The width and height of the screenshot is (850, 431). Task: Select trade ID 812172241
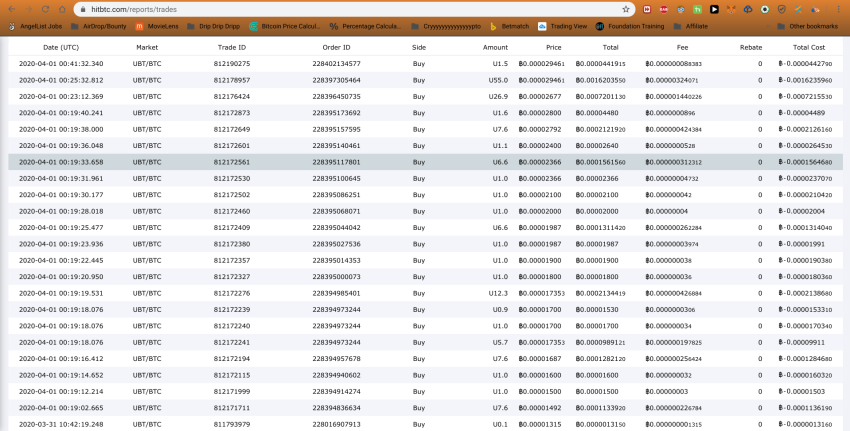pos(231,343)
